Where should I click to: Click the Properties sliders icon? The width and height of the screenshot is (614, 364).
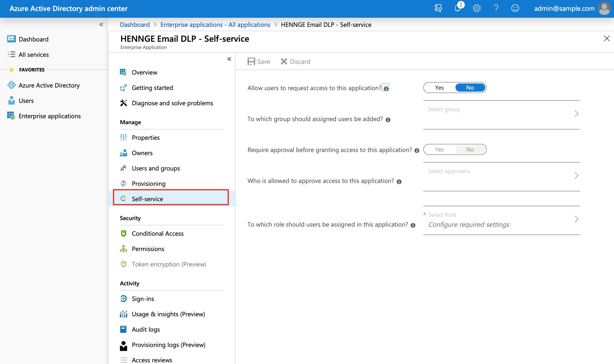tap(123, 137)
